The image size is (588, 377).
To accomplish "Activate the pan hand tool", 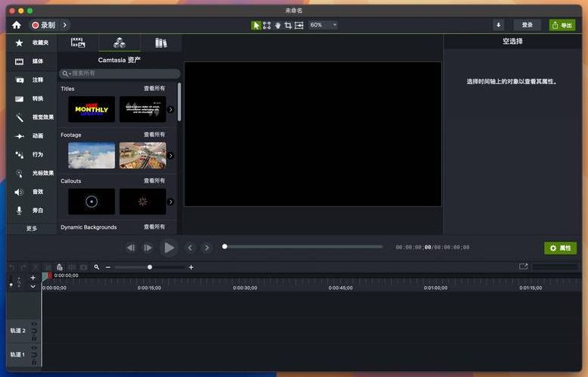I will point(277,25).
